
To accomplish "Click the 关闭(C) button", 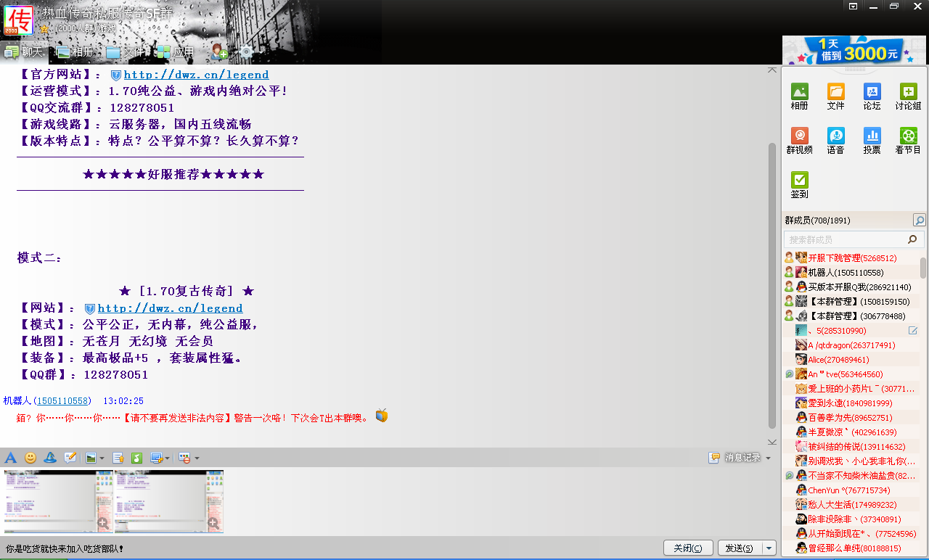I will point(687,548).
